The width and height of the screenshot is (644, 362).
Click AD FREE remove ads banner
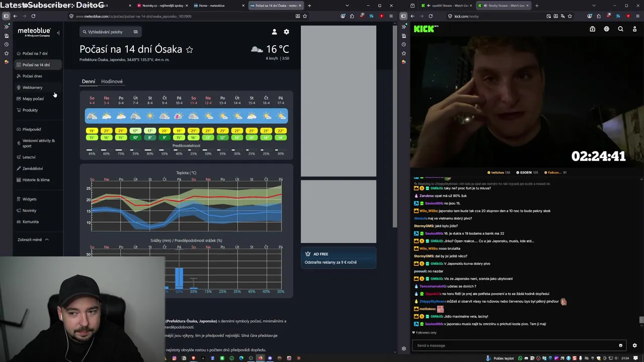point(338,258)
